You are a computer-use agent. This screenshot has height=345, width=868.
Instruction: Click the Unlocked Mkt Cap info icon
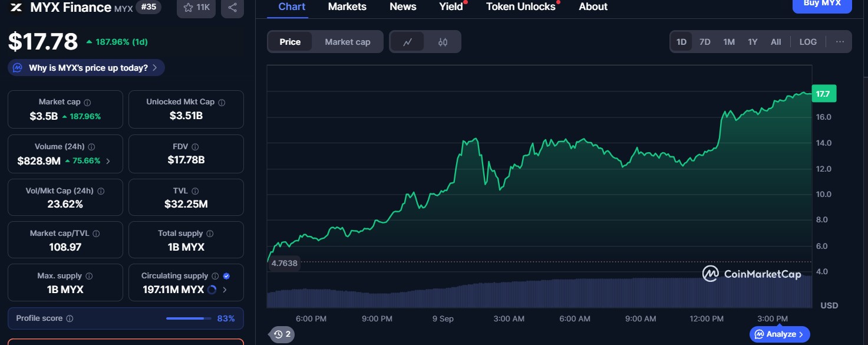[222, 103]
